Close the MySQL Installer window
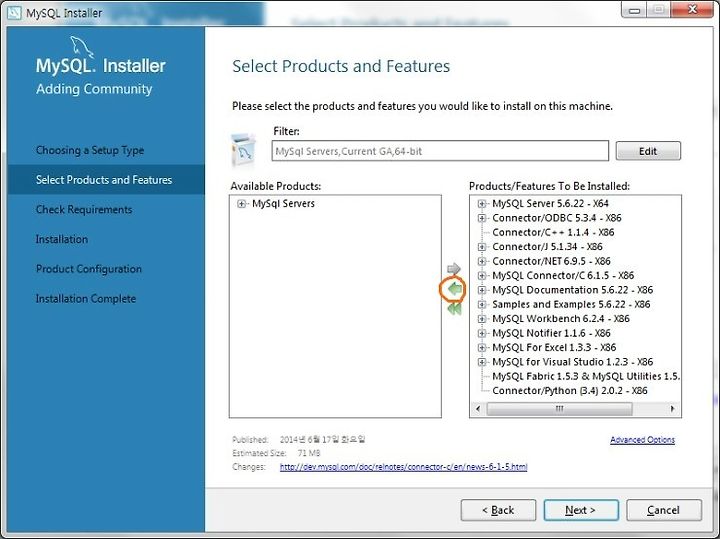 pyautogui.click(x=692, y=9)
